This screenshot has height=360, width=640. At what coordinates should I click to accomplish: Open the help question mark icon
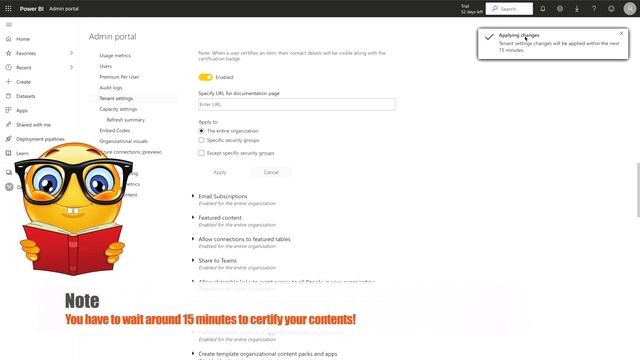coord(594,9)
